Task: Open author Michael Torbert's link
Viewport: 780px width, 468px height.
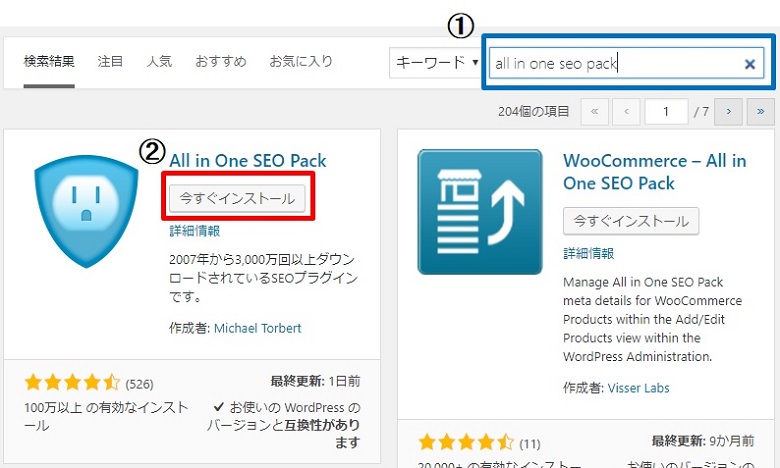Action: [x=257, y=328]
